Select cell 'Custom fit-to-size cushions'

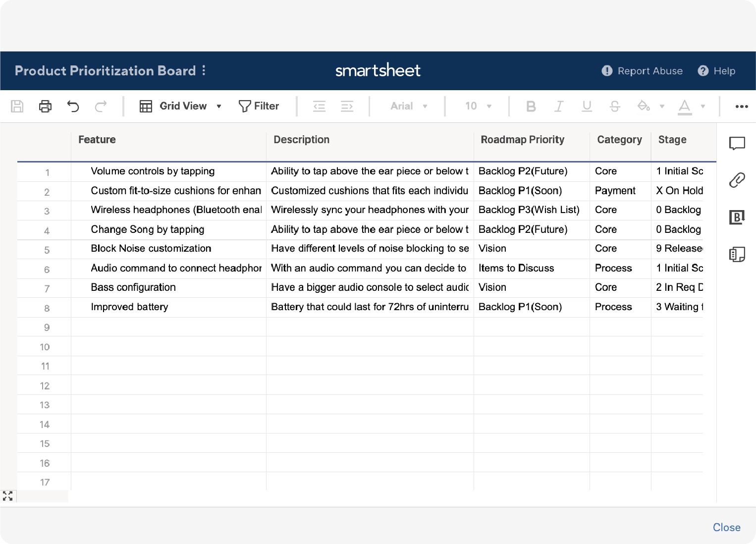168,191
